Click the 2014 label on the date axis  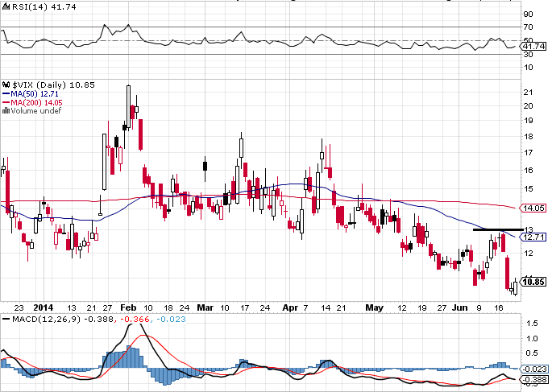[x=44, y=307]
